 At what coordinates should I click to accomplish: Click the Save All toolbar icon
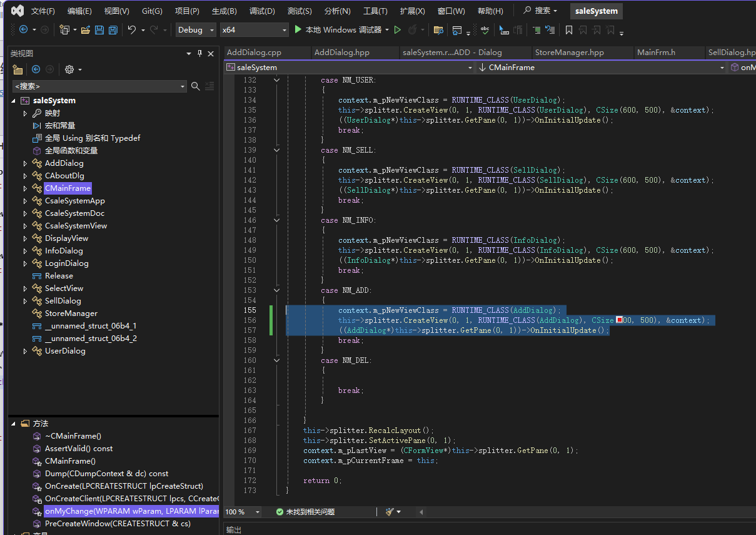pyautogui.click(x=113, y=30)
